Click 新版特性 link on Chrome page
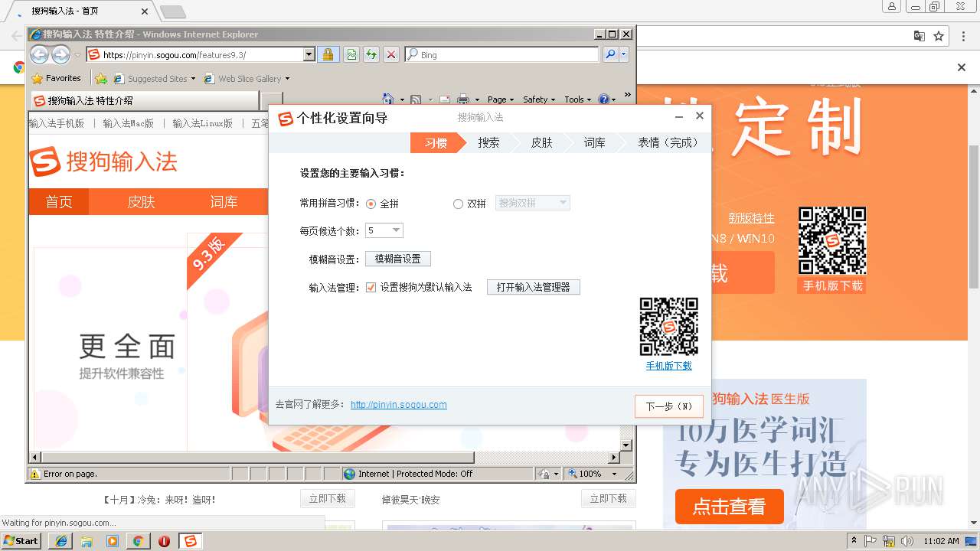Screen dimensions: 980x551 click(x=751, y=218)
